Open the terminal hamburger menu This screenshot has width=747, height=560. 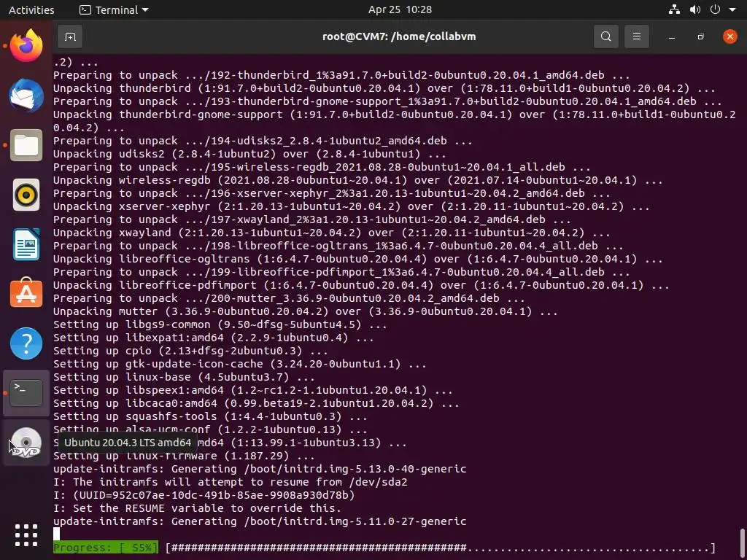tap(636, 36)
